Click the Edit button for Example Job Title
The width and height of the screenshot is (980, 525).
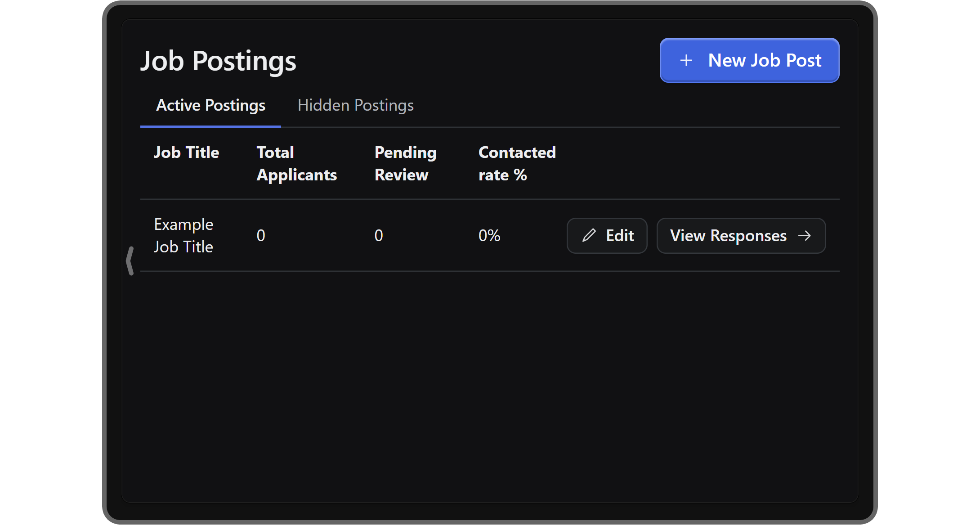coord(606,235)
